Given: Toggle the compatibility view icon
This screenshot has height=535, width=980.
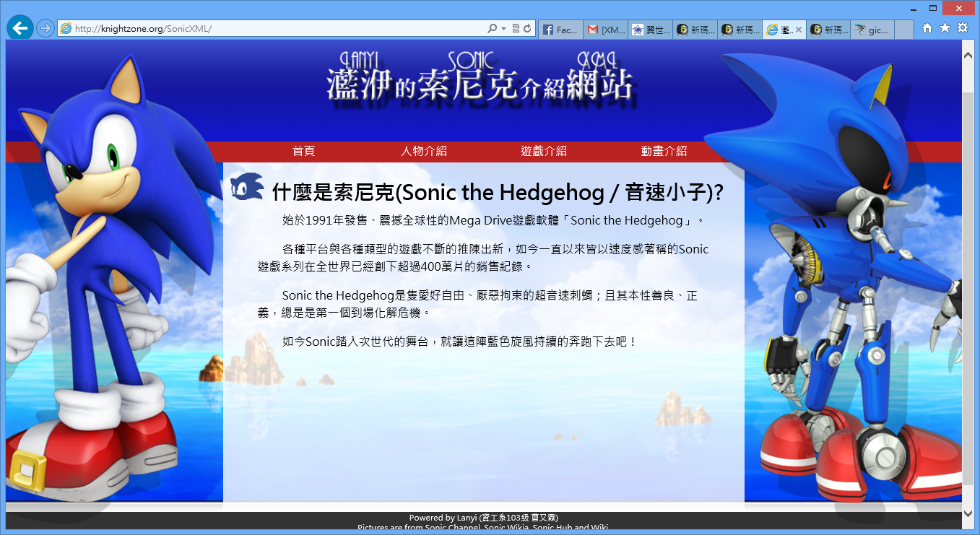Looking at the screenshot, I should 516,29.
